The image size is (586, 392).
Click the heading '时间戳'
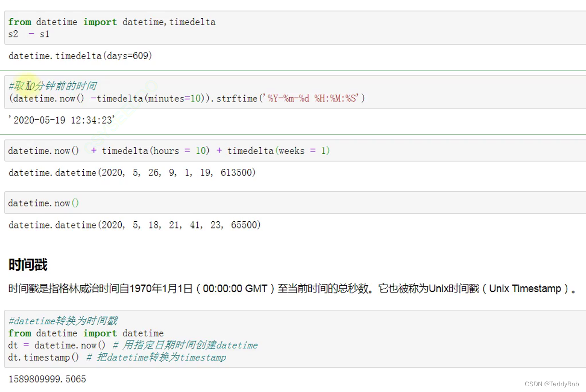(x=28, y=265)
